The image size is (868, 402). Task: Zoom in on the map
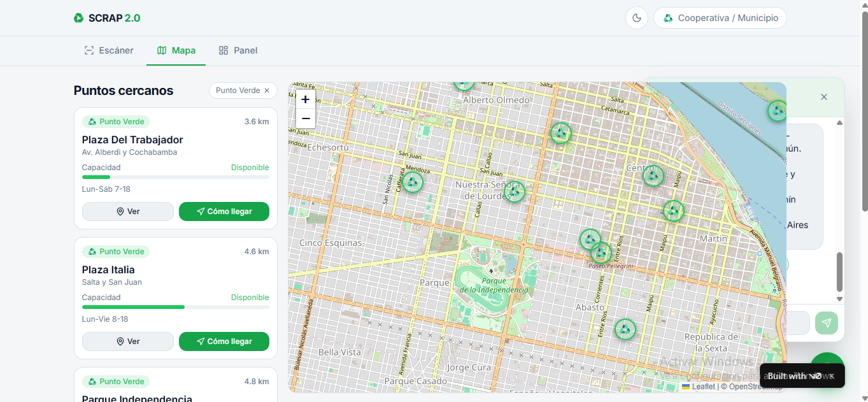[306, 99]
